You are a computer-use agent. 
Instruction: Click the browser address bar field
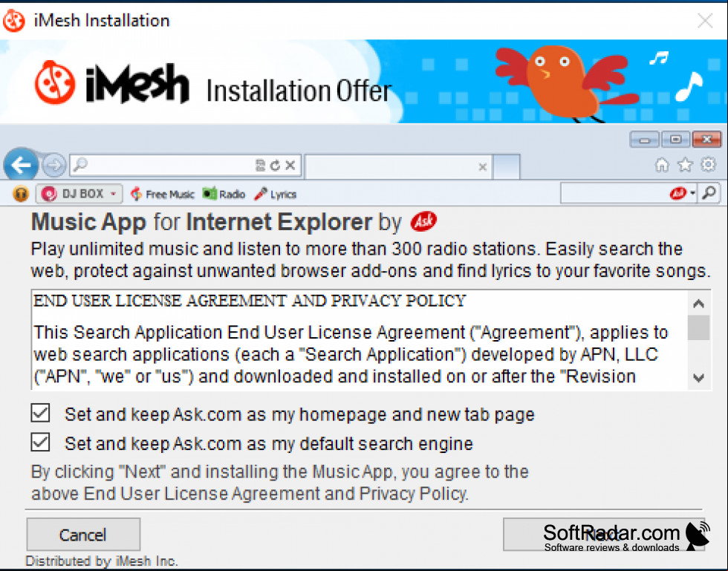tap(186, 166)
